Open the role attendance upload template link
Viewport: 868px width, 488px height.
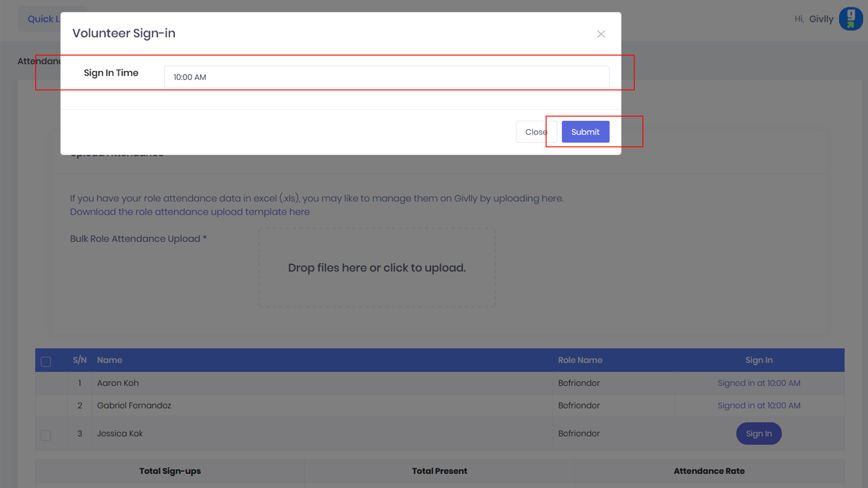click(x=189, y=212)
